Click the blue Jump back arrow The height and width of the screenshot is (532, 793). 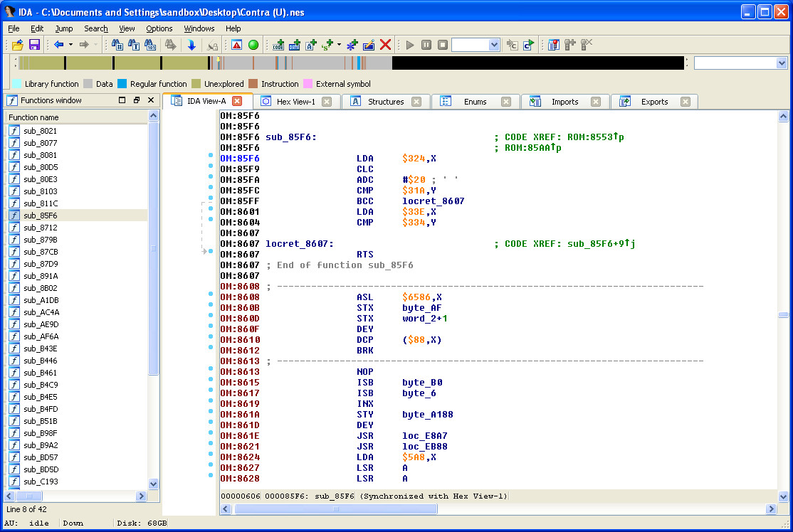pyautogui.click(x=58, y=45)
